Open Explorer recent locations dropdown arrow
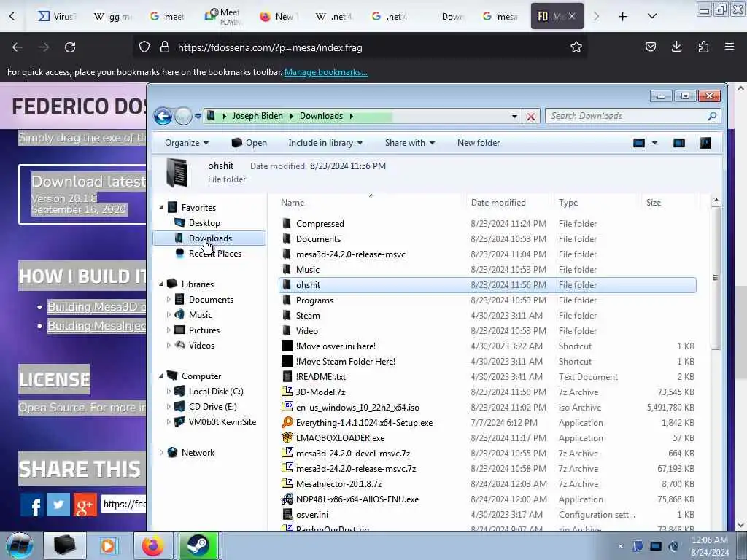The height and width of the screenshot is (560, 747). [198, 116]
